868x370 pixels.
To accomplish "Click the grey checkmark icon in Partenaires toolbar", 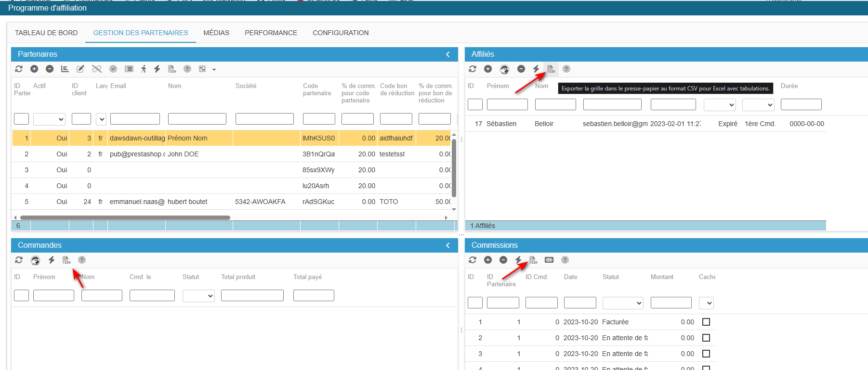I will 113,69.
